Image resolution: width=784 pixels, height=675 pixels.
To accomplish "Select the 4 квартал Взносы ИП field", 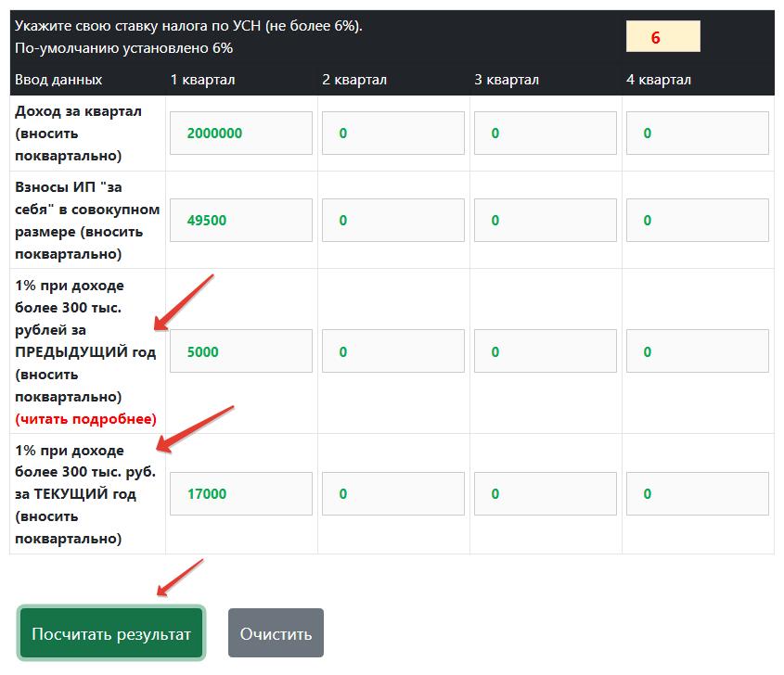I will tap(698, 221).
